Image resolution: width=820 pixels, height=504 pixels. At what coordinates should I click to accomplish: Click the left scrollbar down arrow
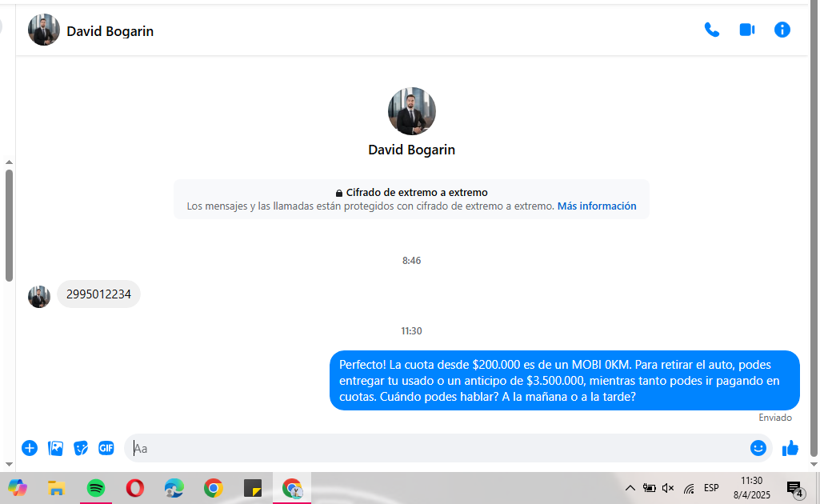pyautogui.click(x=9, y=464)
